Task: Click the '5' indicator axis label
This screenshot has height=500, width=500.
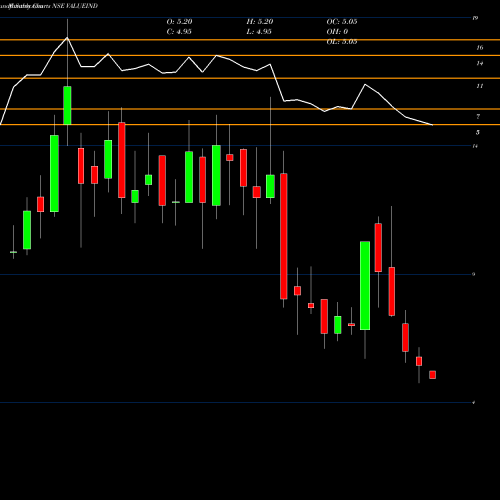Action: 478,133
